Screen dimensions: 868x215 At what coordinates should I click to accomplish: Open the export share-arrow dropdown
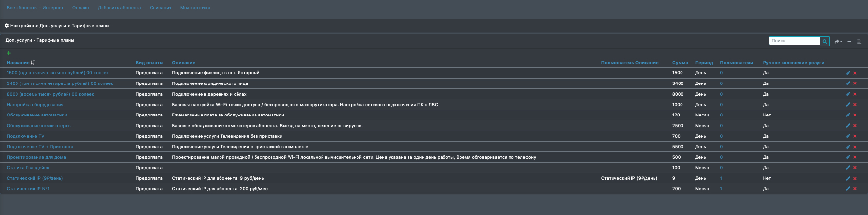pos(838,42)
